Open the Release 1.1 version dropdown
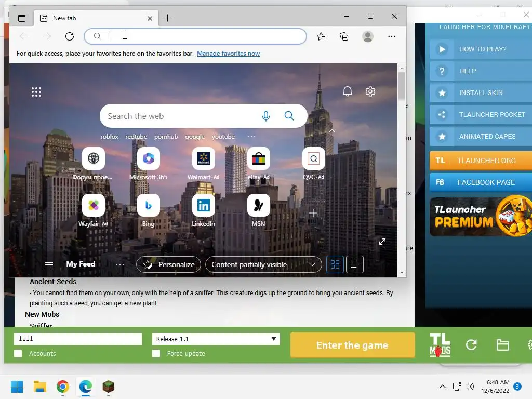This screenshot has height=399, width=532. pos(216,339)
